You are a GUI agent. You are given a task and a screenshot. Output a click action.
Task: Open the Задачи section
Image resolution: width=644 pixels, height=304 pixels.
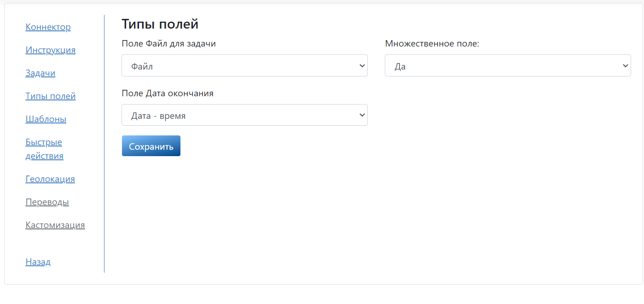pos(40,73)
